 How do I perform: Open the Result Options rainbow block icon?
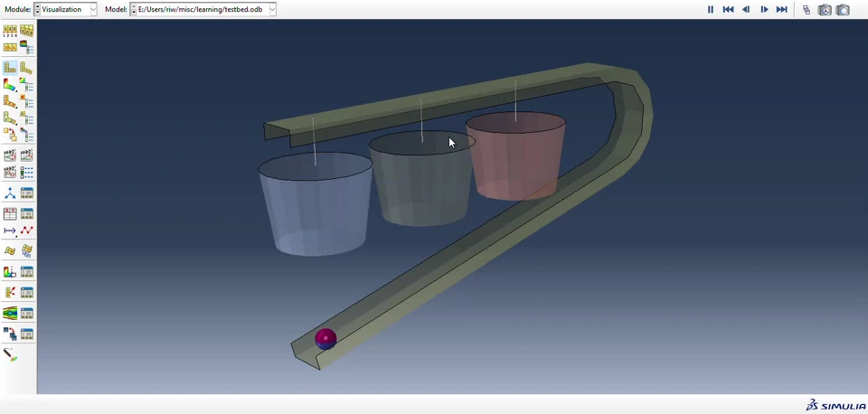tap(26, 47)
